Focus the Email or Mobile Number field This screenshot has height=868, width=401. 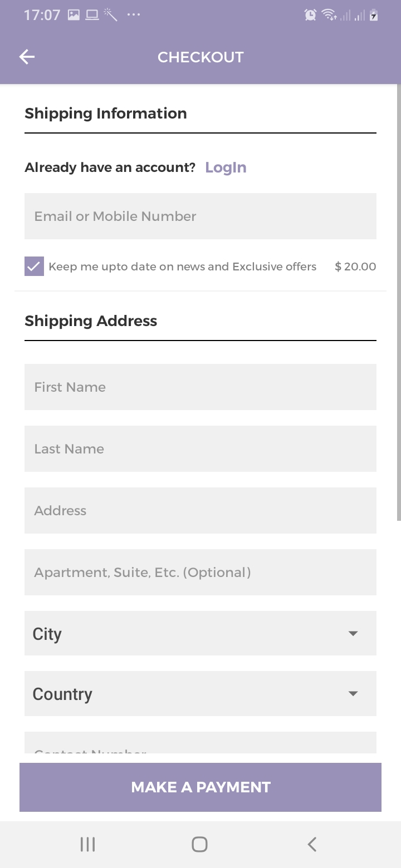[x=200, y=216]
